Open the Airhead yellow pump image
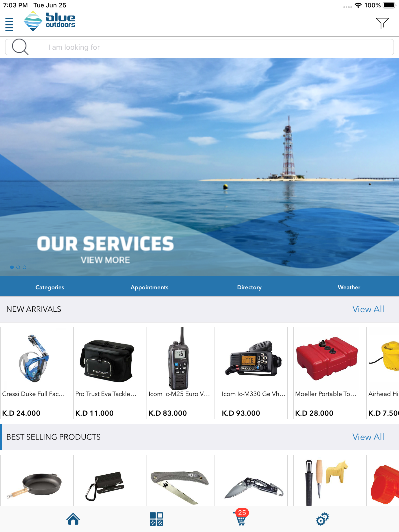This screenshot has height=532, width=399. [384, 356]
